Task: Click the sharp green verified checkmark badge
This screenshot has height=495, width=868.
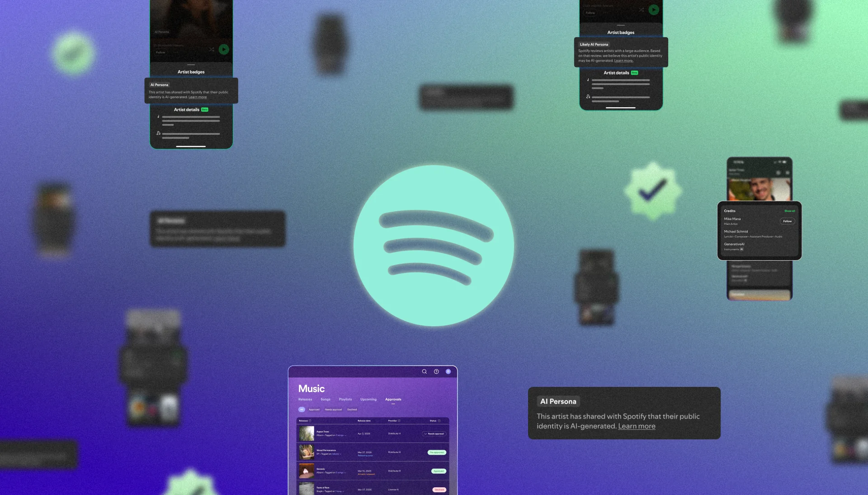Action: click(653, 190)
